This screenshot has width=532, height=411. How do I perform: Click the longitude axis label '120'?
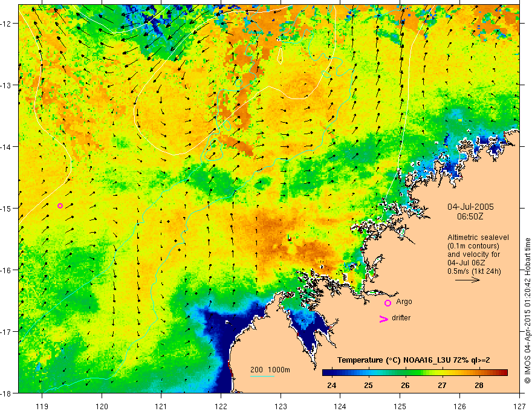tap(102, 406)
